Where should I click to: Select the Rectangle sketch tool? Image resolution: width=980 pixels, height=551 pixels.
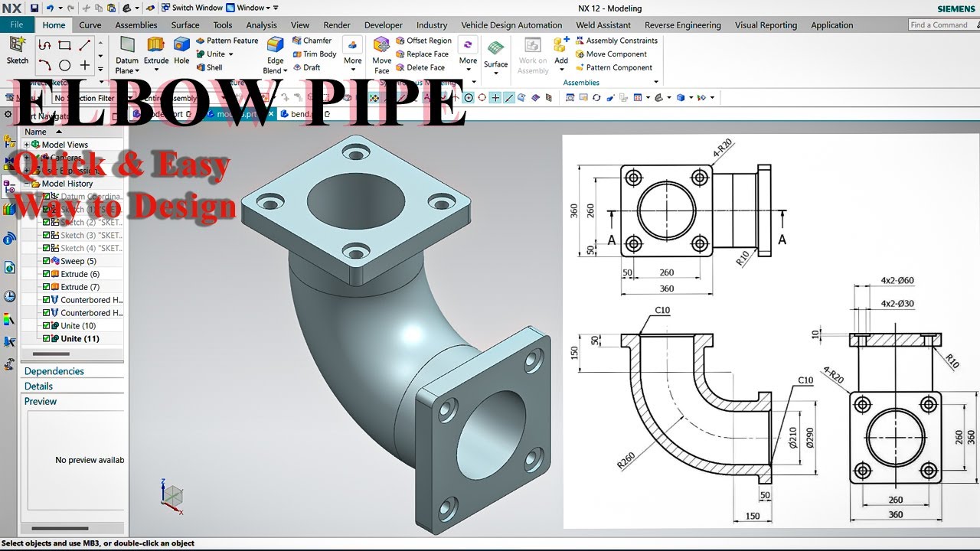[65, 45]
